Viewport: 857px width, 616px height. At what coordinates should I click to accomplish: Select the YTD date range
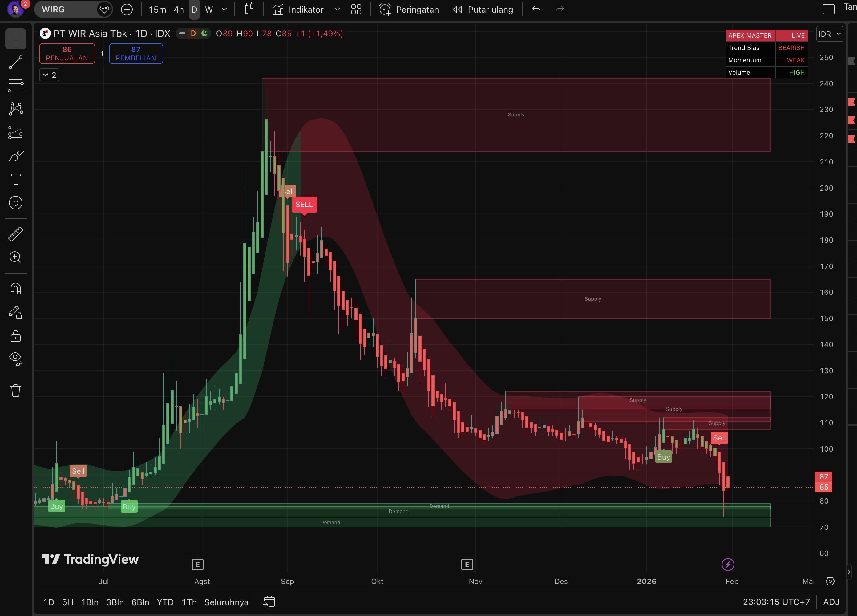pos(165,602)
